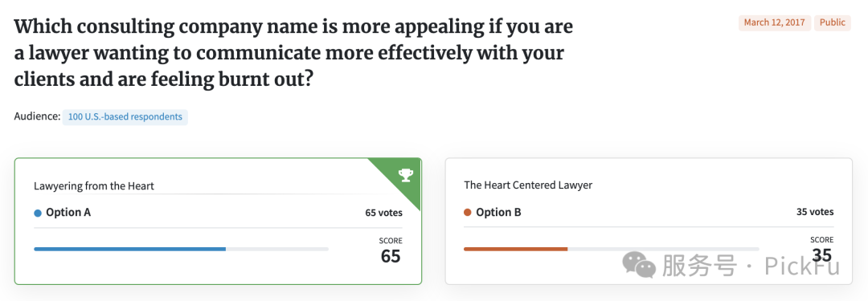868x301 pixels.
Task: Click the 35 votes count
Action: (815, 212)
